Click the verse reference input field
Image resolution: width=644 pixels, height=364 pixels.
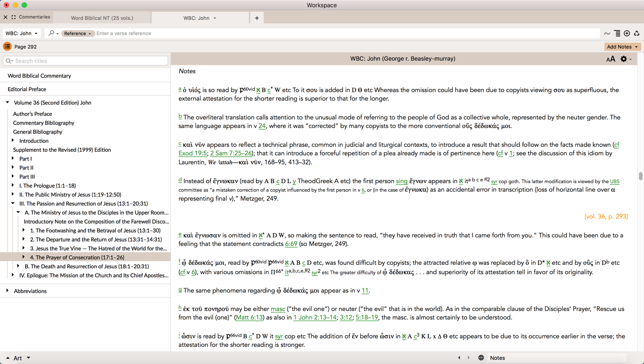tap(346, 33)
